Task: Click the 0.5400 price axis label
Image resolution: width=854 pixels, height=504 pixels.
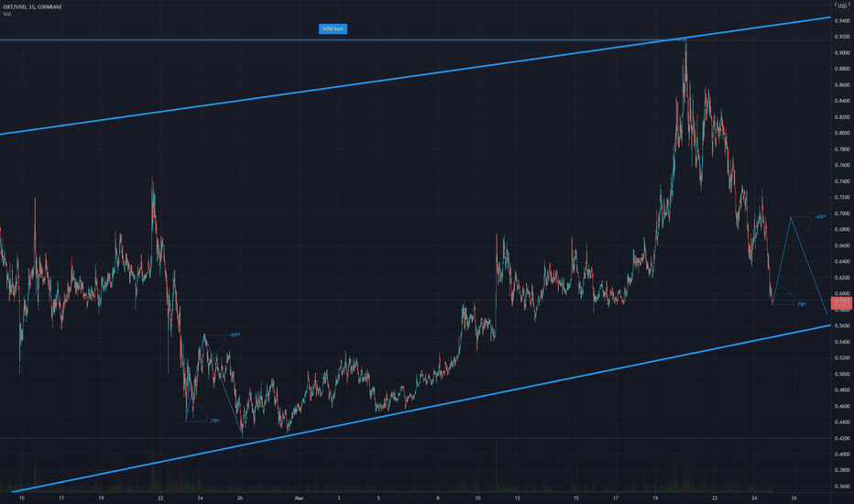Action: (x=842, y=342)
